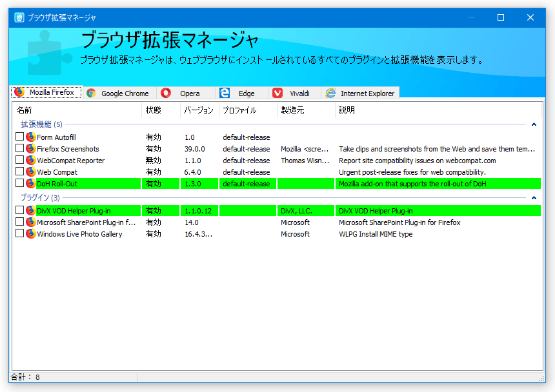Select the WebCompat Reporter checkbox

pos(20,160)
